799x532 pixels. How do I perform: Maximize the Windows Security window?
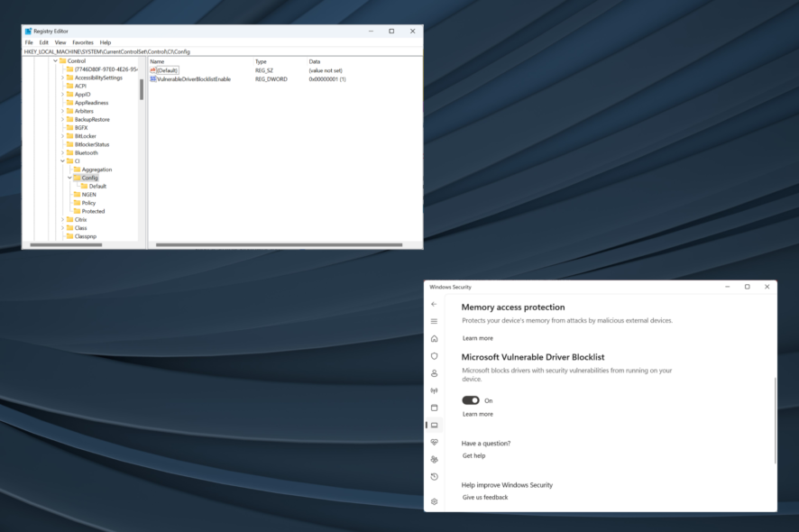click(748, 287)
